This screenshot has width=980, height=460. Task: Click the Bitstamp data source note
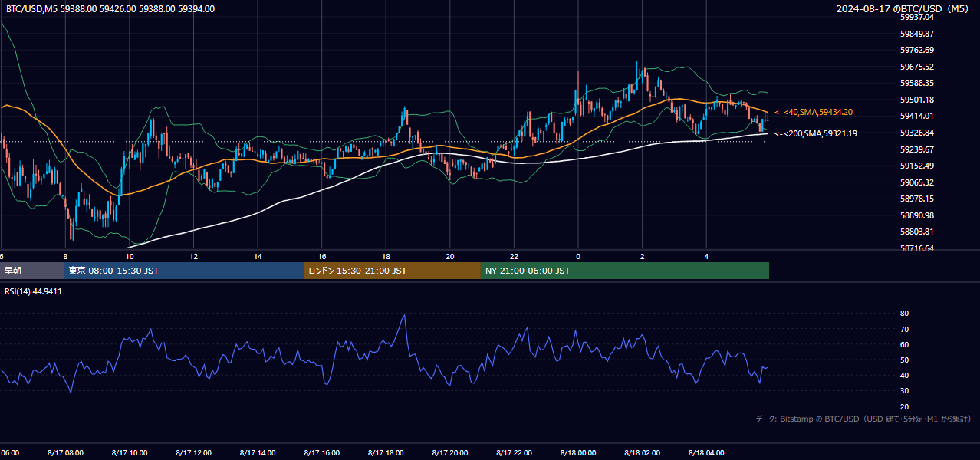click(863, 419)
